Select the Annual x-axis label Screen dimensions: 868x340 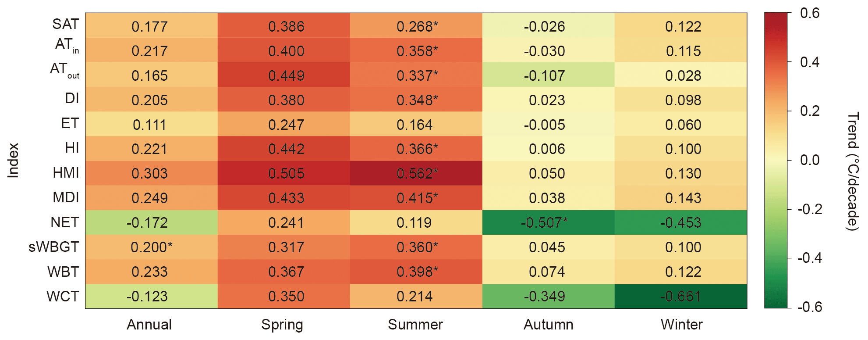pos(149,325)
